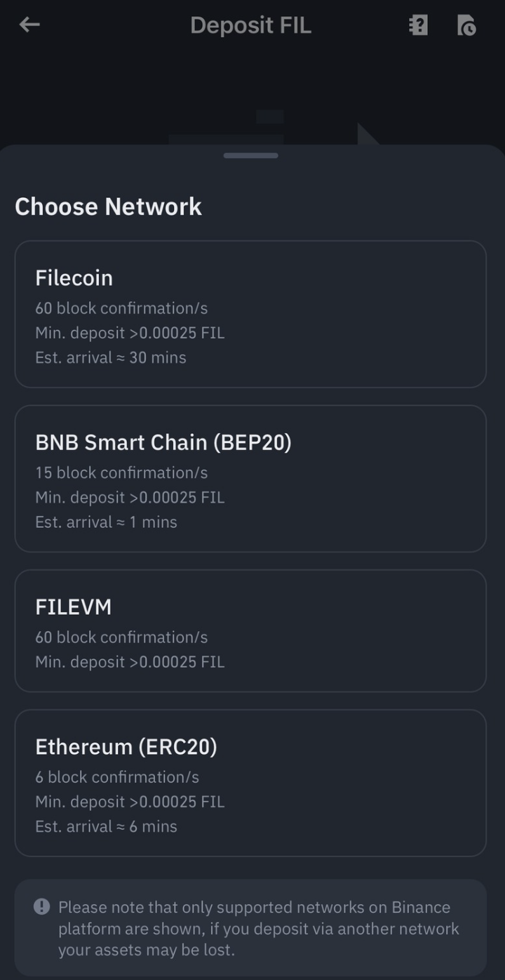The image size is (505, 980).
Task: Click the 6 block confirmation/s line
Action: 117,777
